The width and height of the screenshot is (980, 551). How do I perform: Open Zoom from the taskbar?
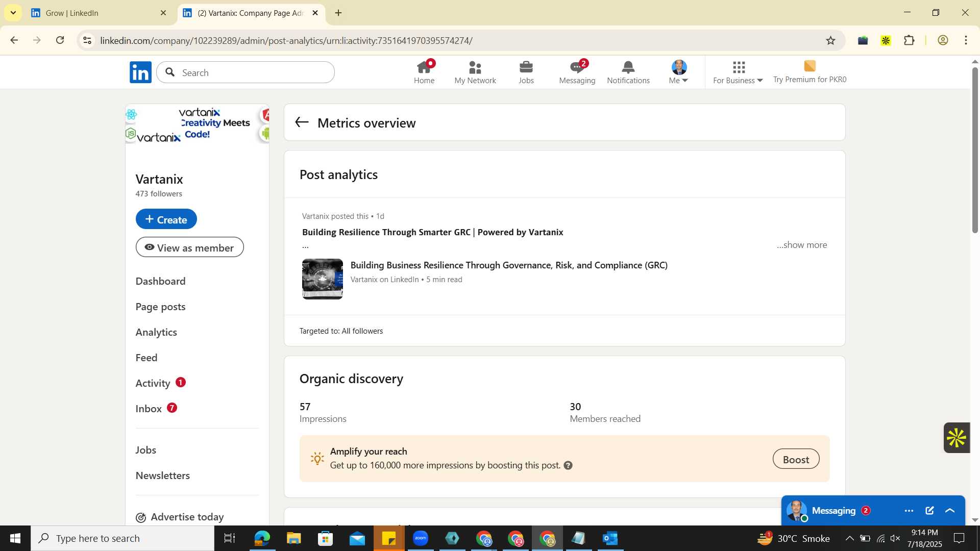coord(421,538)
